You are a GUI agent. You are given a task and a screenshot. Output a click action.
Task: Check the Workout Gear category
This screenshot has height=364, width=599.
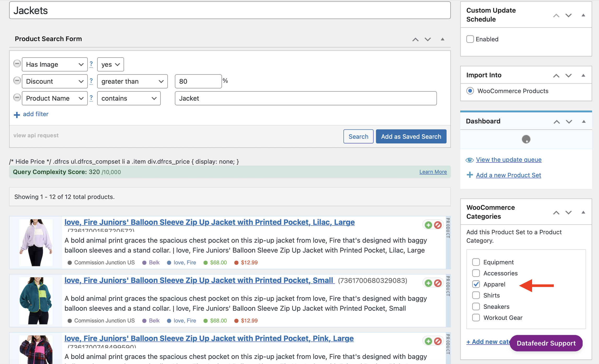pyautogui.click(x=476, y=318)
